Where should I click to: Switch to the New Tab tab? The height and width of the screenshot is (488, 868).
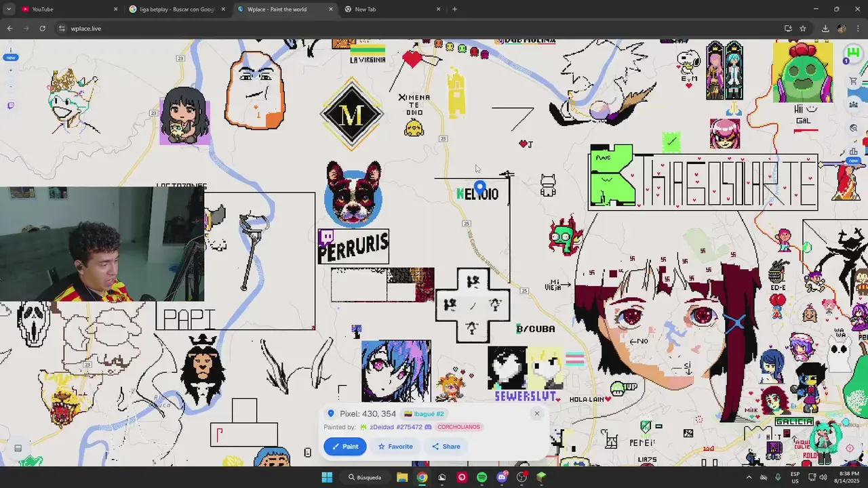point(391,9)
